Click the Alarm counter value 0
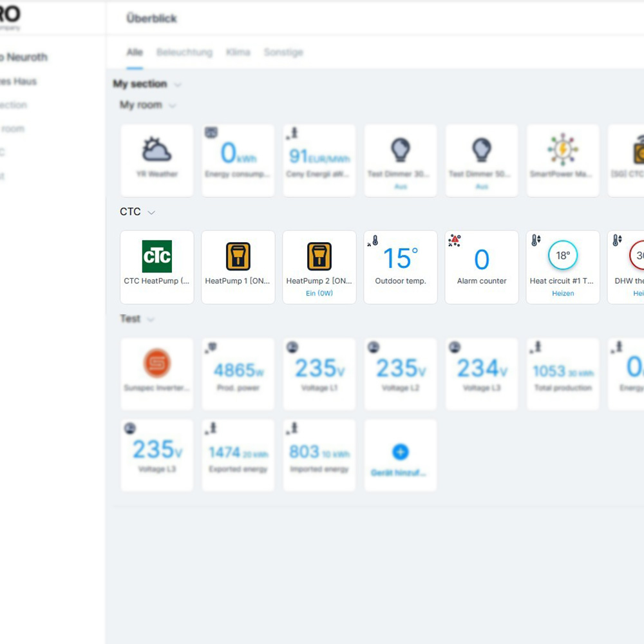This screenshot has height=644, width=644. [482, 259]
